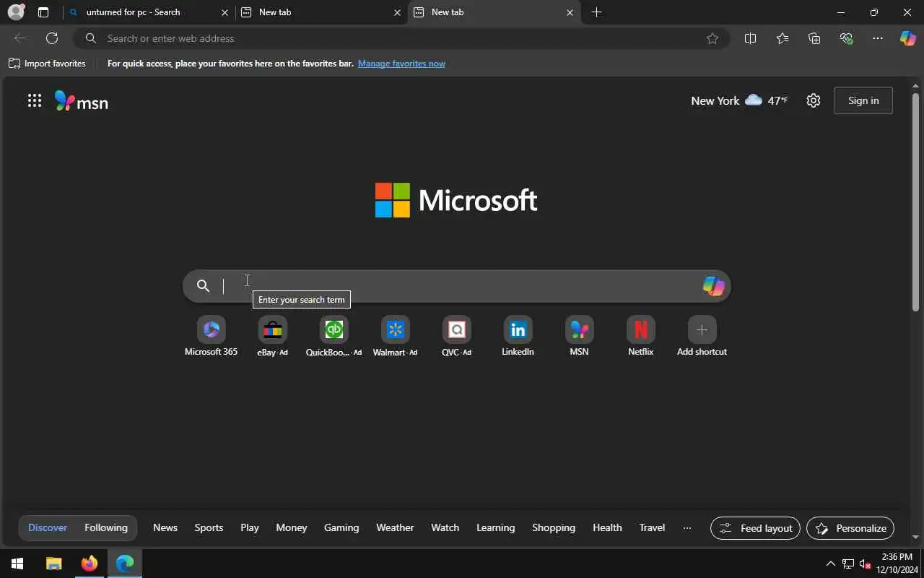Open Firefox from the taskbar

tap(90, 564)
